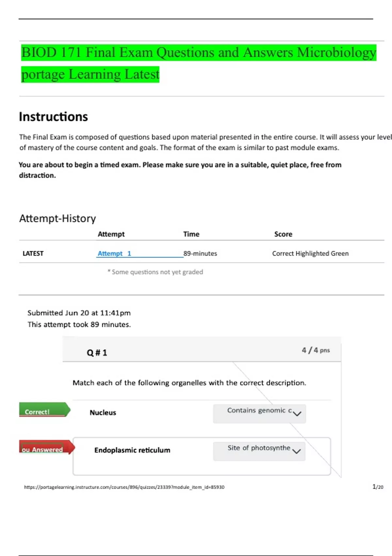392x556 pixels.
Task: Select the Score column header
Action: (283, 234)
